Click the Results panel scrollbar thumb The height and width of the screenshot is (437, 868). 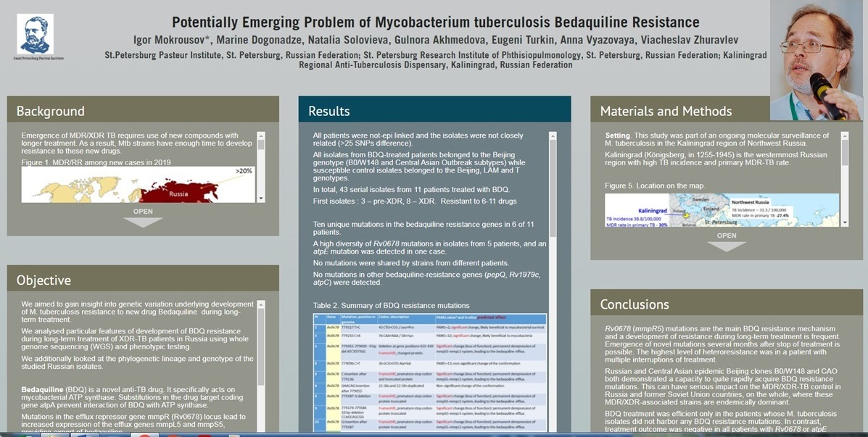click(x=553, y=189)
